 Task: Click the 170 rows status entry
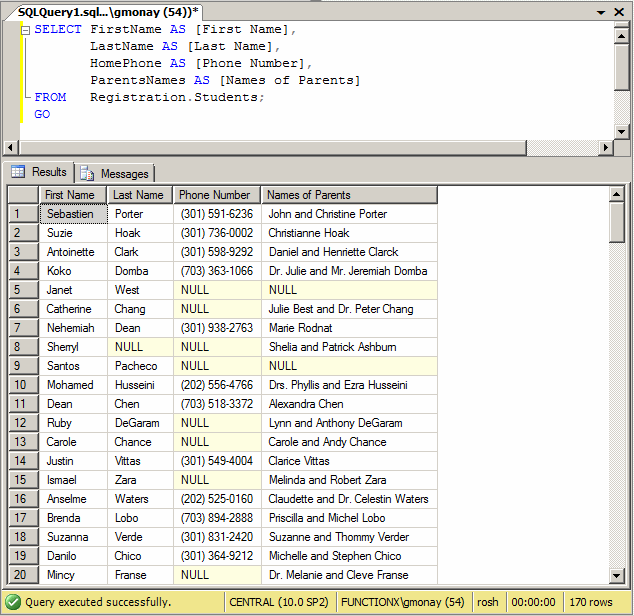(x=591, y=602)
